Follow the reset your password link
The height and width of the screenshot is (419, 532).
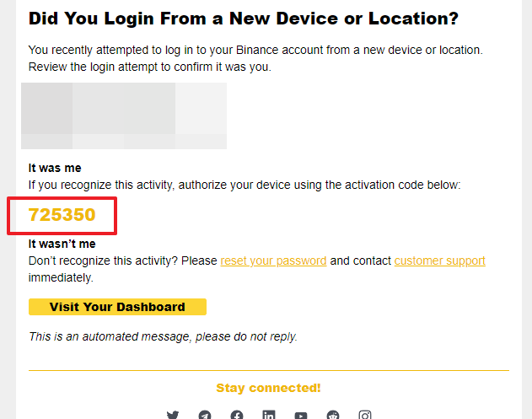click(x=273, y=261)
